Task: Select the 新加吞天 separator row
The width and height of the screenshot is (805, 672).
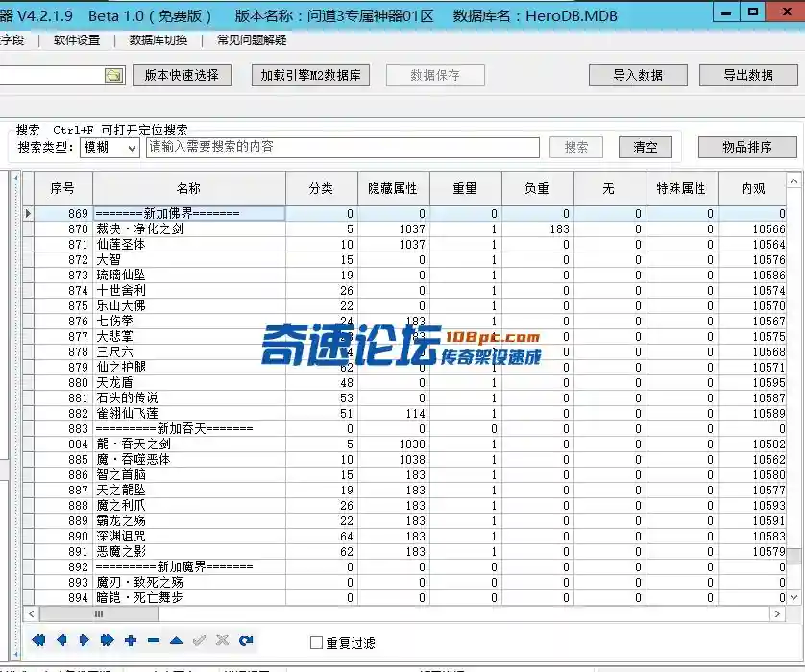Action: tap(404, 428)
